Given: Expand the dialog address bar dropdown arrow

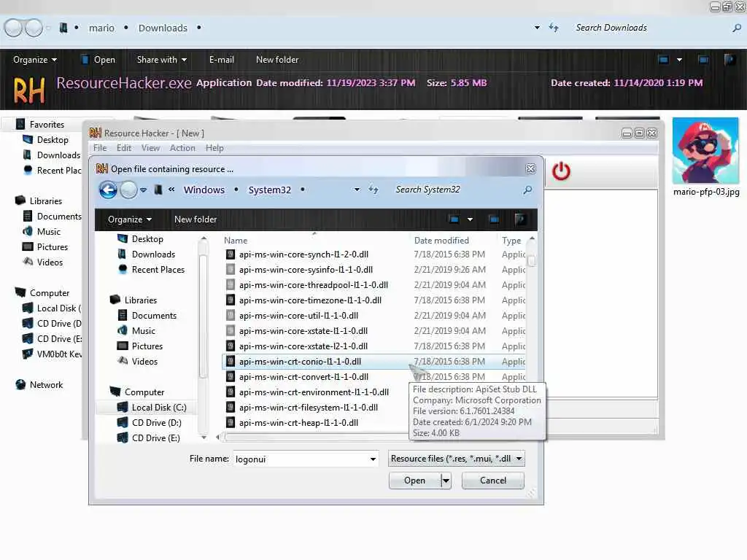Looking at the screenshot, I should (357, 190).
